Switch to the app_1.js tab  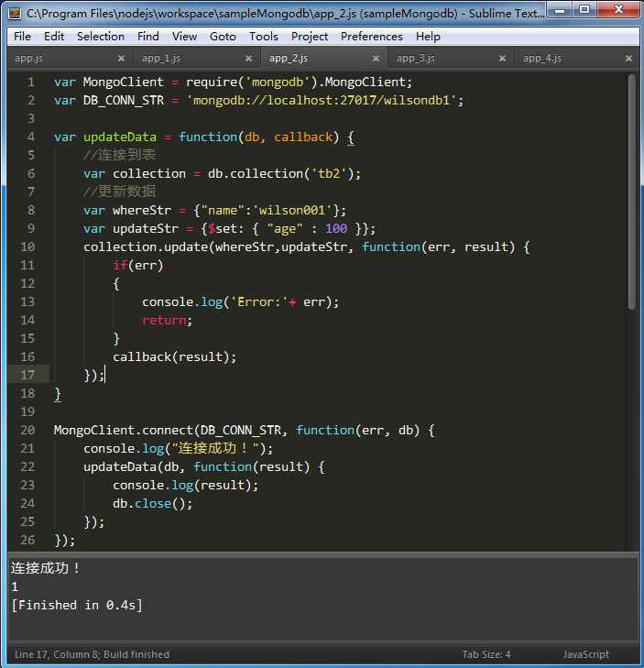[x=160, y=59]
